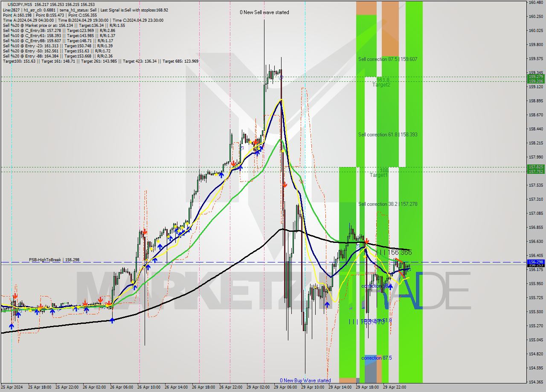This screenshot has height=392, width=546.
Task: Click the '29 Apr 06:00' time axis label
Action: point(285,387)
